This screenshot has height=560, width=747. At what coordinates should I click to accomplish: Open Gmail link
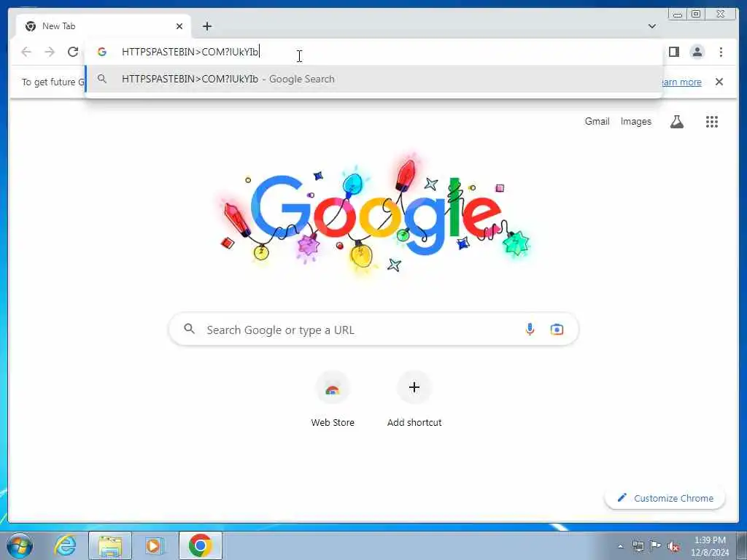597,122
